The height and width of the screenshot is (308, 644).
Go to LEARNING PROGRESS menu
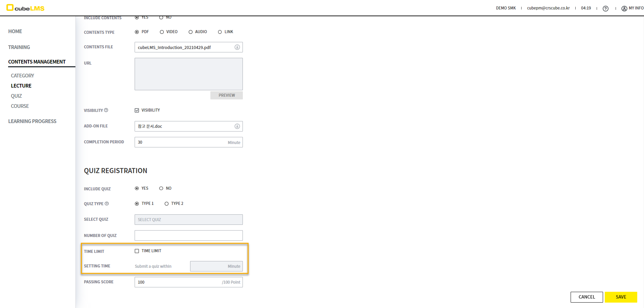pyautogui.click(x=32, y=121)
